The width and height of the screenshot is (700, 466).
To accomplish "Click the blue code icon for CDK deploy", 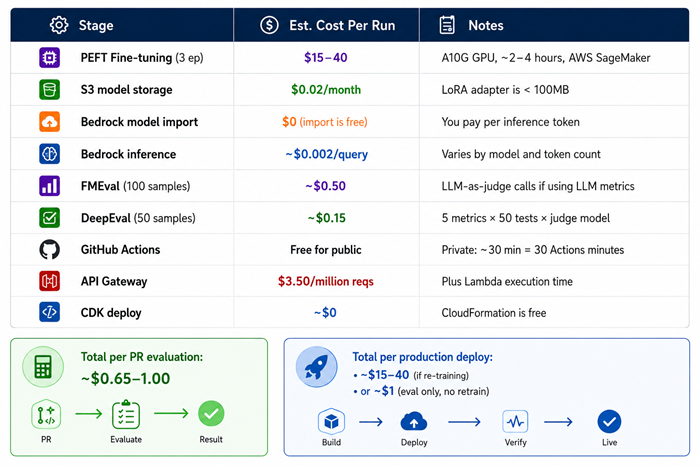I will (50, 312).
